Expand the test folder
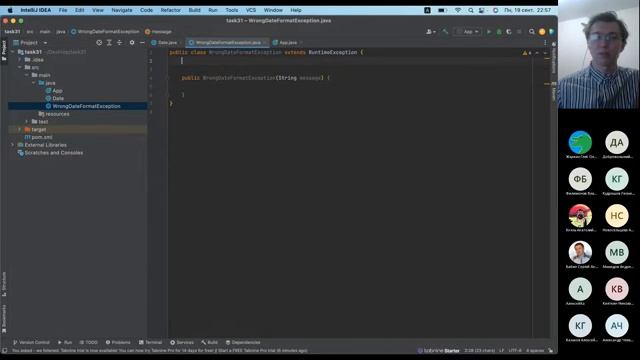The width and height of the screenshot is (640, 360). [27, 122]
